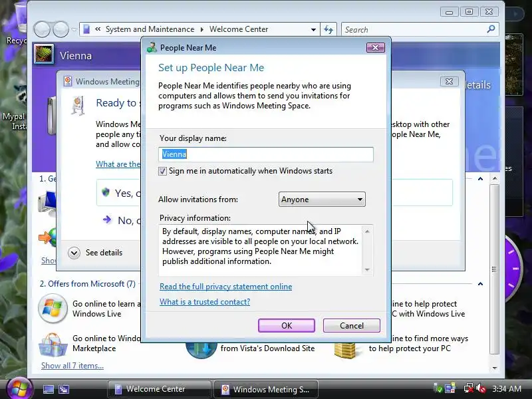Click the globe arrow icon in Get started
The image size is (532, 399).
[47, 237]
